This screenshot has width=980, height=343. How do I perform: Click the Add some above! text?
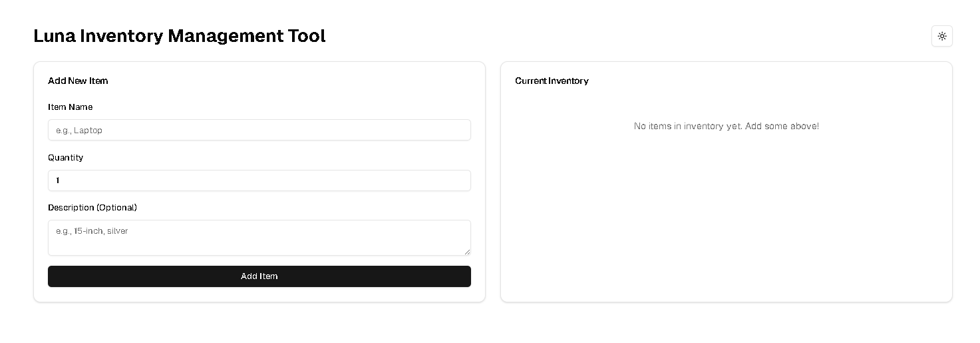pos(782,126)
